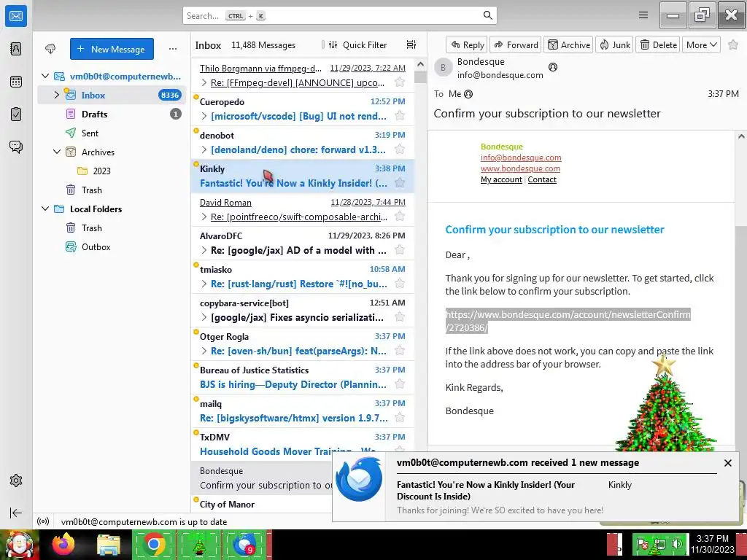Click the search magnifier icon
The width and height of the screenshot is (747, 560).
[487, 15]
